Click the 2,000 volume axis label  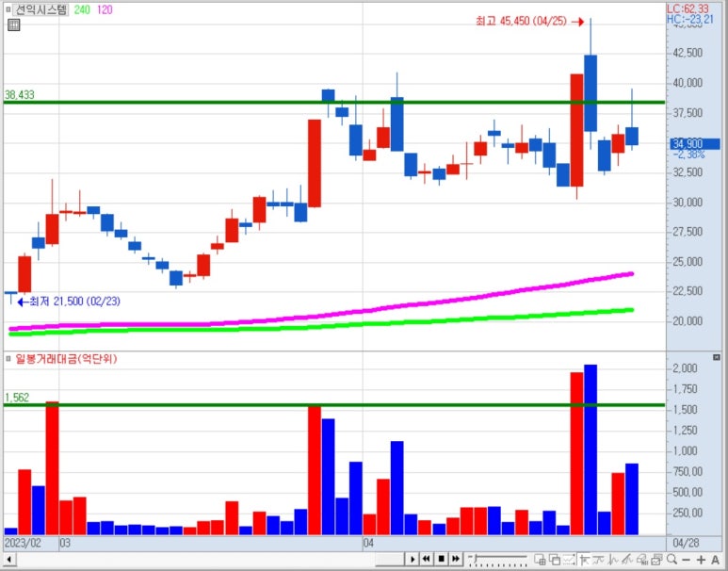(685, 368)
